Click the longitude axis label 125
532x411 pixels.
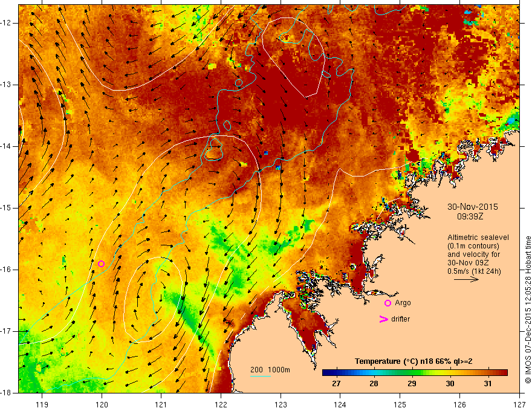400,404
